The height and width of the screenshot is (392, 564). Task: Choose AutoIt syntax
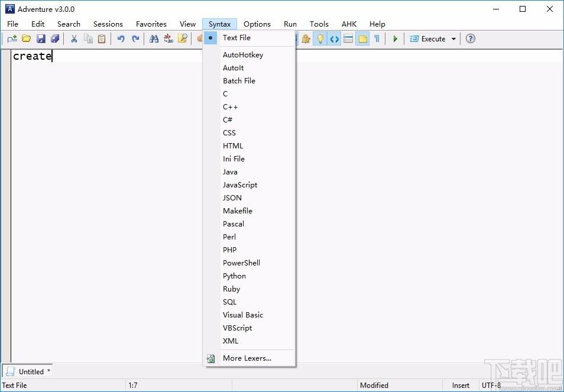[x=249, y=67]
